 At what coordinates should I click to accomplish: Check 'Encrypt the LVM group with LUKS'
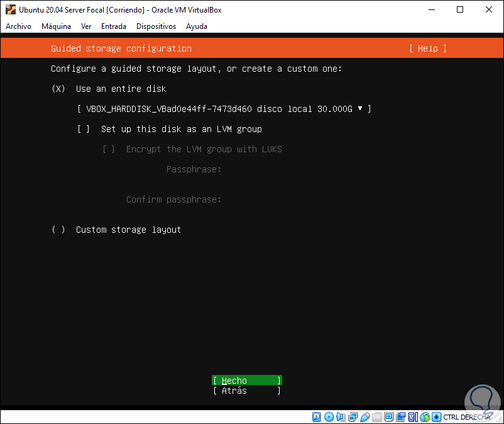click(109, 149)
